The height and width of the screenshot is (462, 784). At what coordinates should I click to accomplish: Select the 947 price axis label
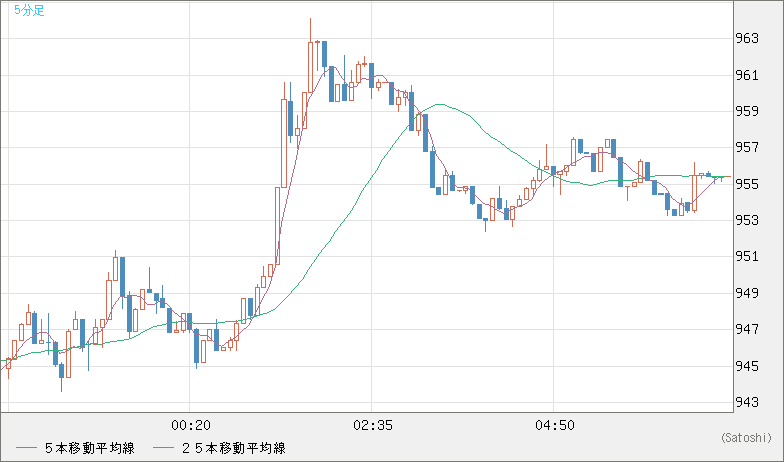coord(747,329)
